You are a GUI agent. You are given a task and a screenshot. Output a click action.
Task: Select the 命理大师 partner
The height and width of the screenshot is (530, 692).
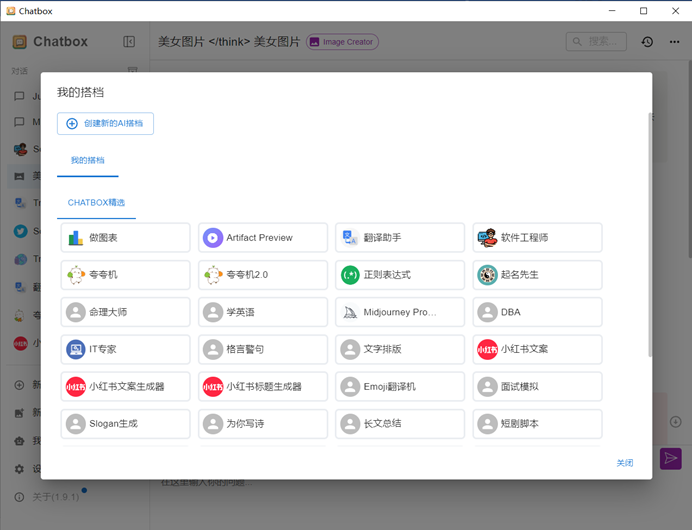125,312
